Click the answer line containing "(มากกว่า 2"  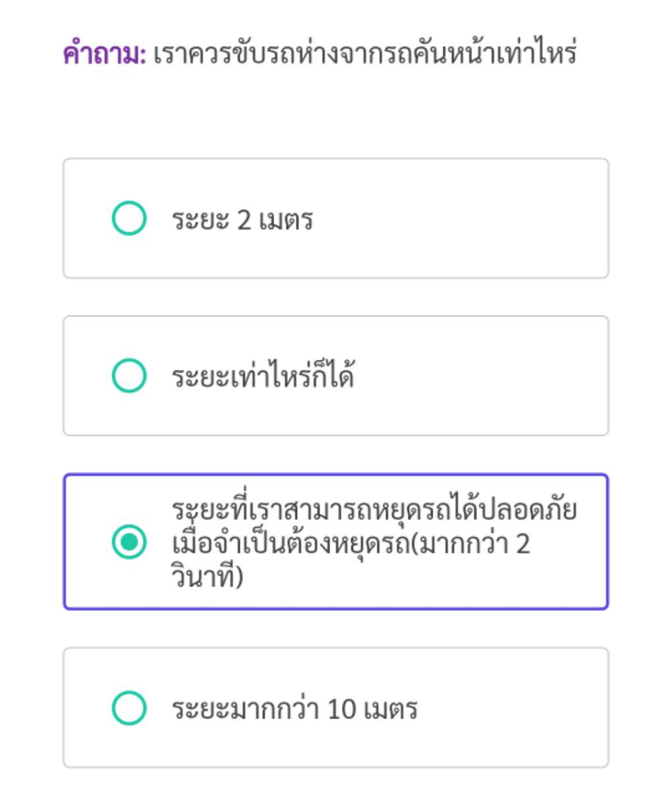pos(351,543)
